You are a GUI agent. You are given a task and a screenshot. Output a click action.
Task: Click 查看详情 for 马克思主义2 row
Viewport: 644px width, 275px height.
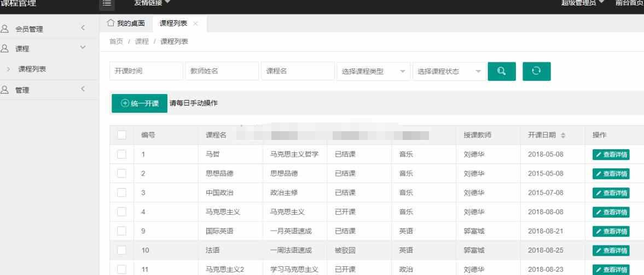pos(611,270)
